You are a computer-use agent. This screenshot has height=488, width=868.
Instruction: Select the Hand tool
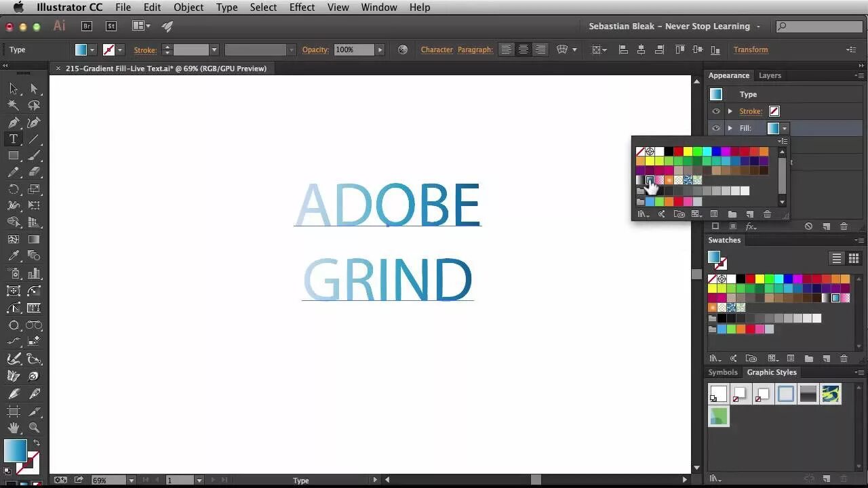point(14,428)
